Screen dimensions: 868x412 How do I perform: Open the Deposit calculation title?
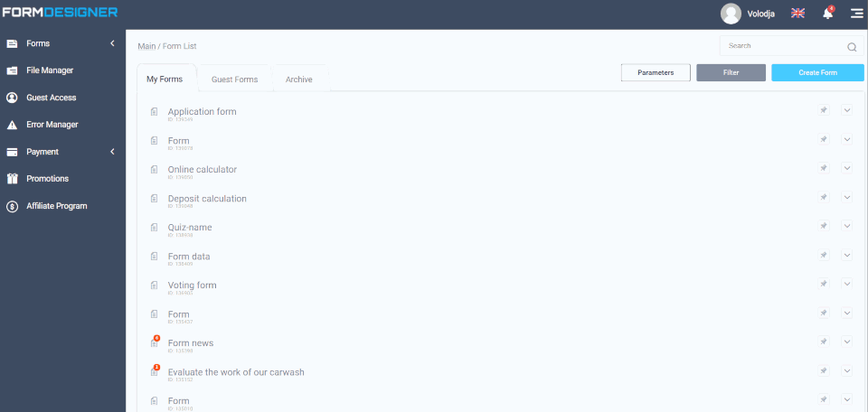tap(207, 199)
